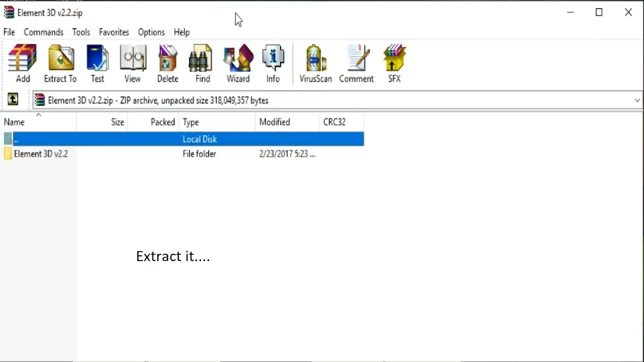Sort files by Modified column
Viewport: 644px width, 362px height.
(x=287, y=122)
